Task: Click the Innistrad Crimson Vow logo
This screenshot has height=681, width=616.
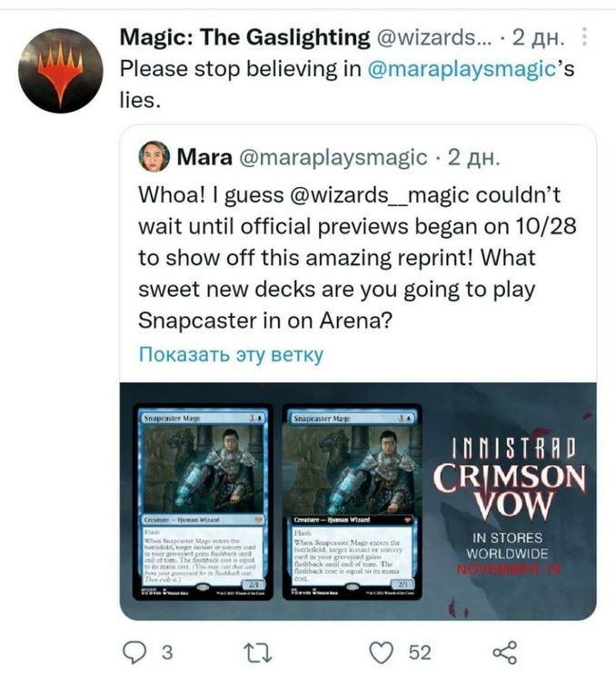Action: click(510, 479)
